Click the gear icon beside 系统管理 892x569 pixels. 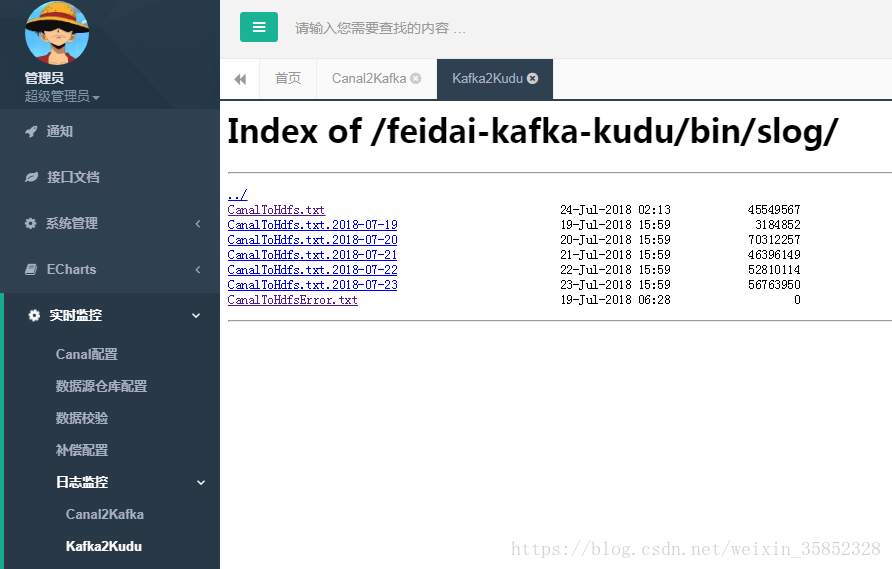[31, 223]
